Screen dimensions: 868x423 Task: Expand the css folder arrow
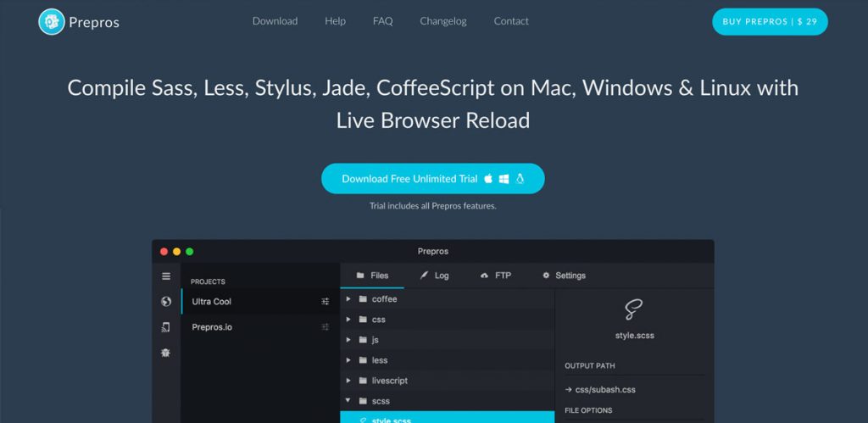click(x=348, y=320)
